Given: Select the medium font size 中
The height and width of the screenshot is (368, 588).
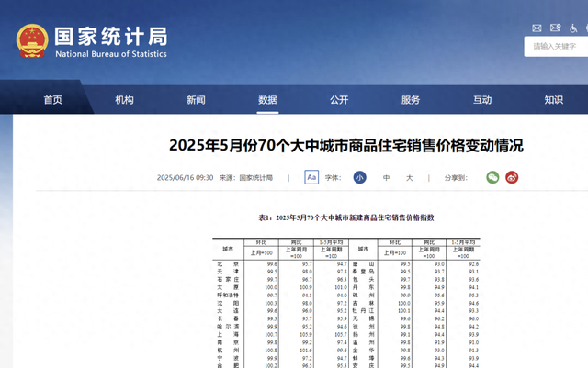Looking at the screenshot, I should [386, 178].
